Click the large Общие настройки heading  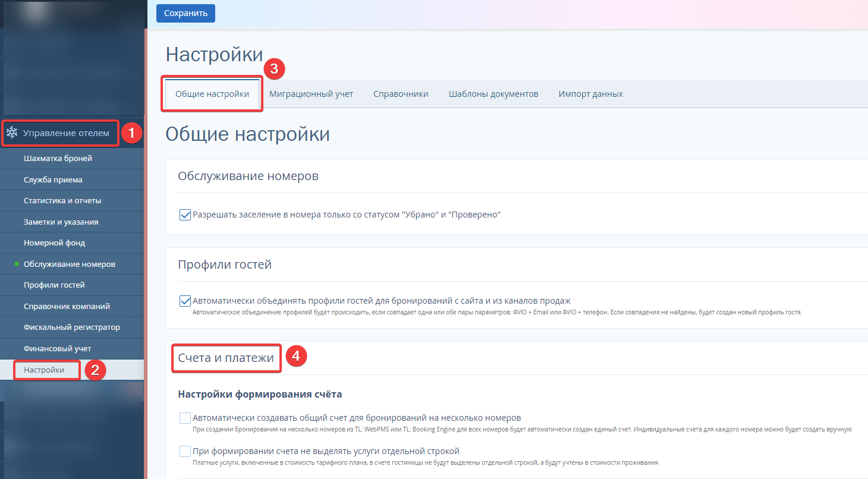tap(247, 134)
